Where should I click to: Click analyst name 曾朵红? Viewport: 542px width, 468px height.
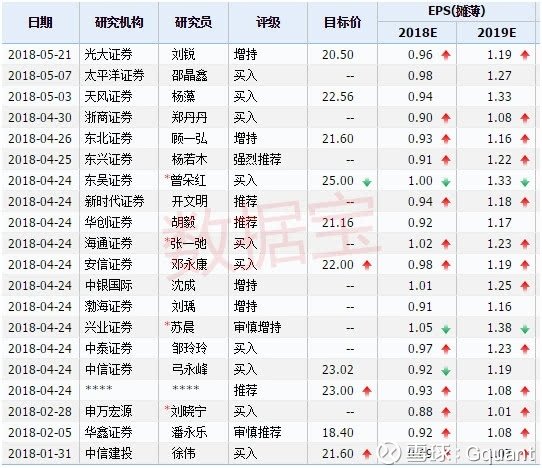point(188,181)
